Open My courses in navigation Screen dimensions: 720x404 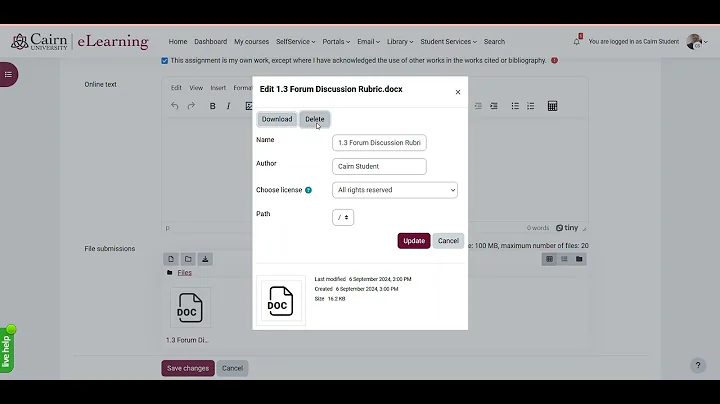click(252, 41)
